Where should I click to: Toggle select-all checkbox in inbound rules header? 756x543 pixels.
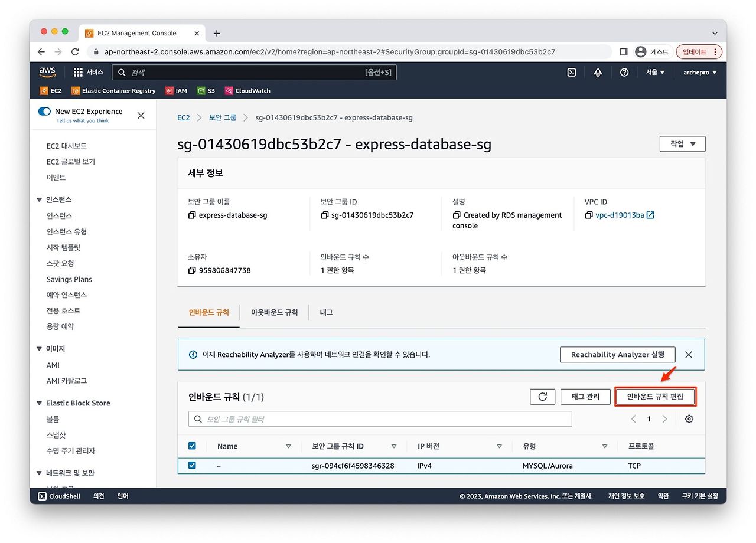point(192,446)
